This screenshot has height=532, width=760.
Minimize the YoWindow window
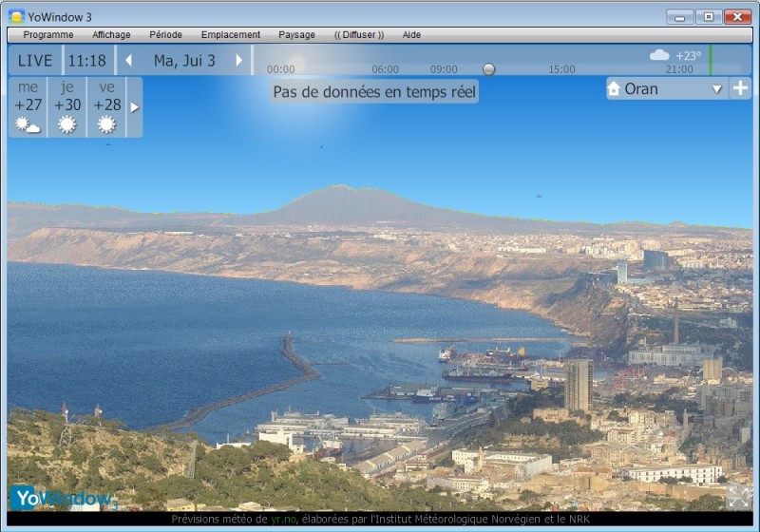click(679, 17)
